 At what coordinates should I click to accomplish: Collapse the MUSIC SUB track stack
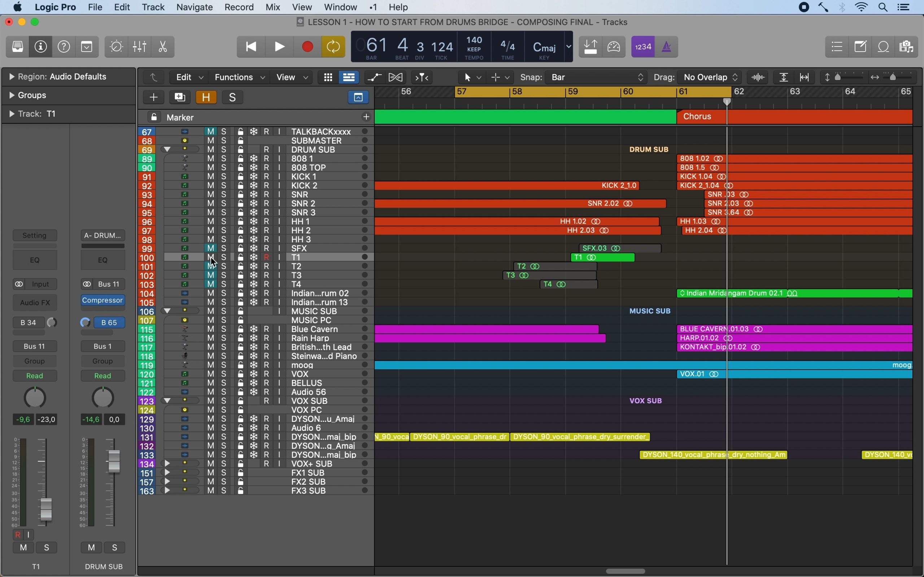[x=167, y=311]
